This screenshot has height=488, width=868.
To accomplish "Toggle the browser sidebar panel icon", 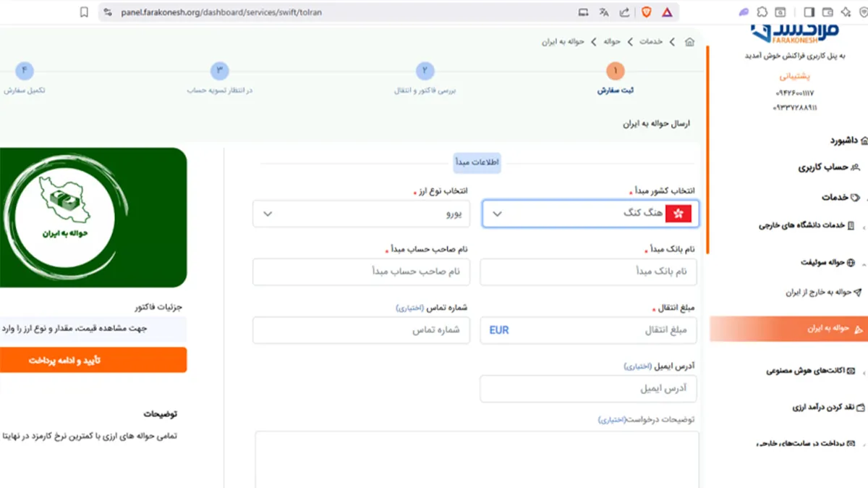I will click(x=809, y=12).
